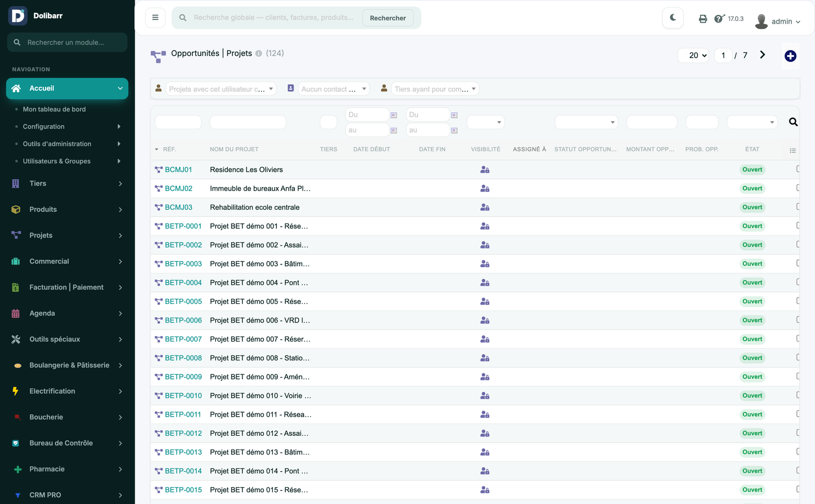This screenshot has height=504, width=815.
Task: Expand the État filter dropdown
Action: pyautogui.click(x=752, y=122)
